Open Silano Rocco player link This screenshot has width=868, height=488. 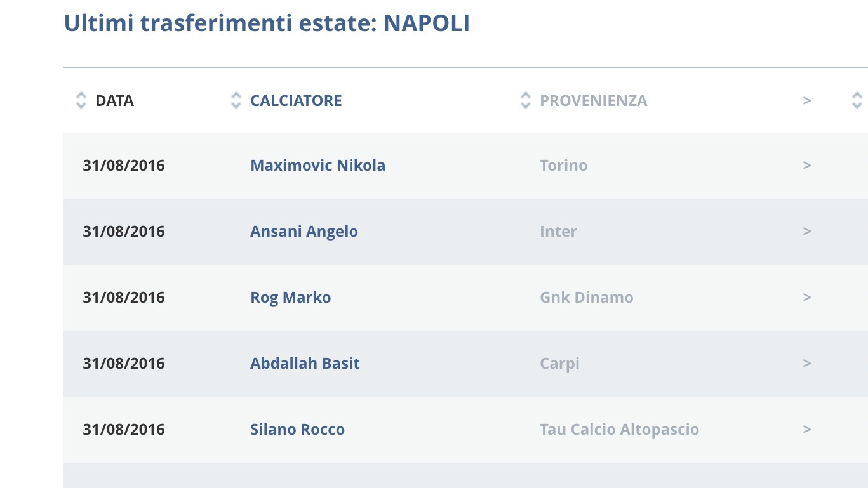(297, 430)
